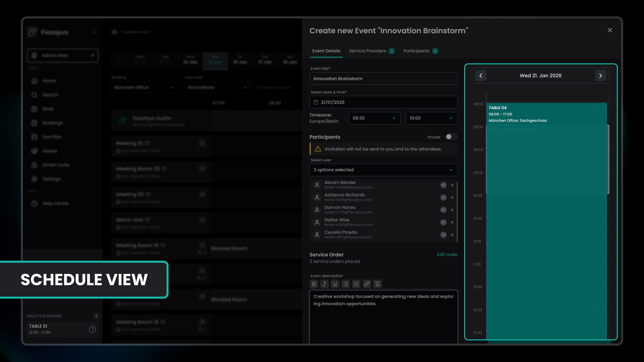Go to previous day in schedule
Image resolution: width=644 pixels, height=362 pixels.
[481, 76]
